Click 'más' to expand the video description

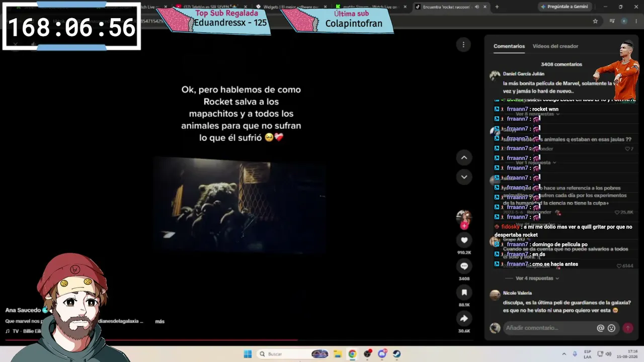coord(159,321)
